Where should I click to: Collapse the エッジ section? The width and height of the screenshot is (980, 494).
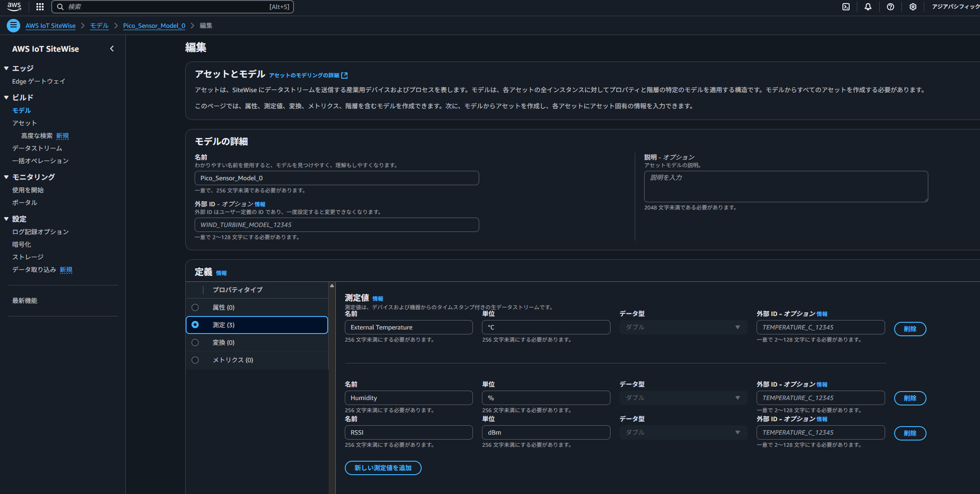(x=6, y=68)
